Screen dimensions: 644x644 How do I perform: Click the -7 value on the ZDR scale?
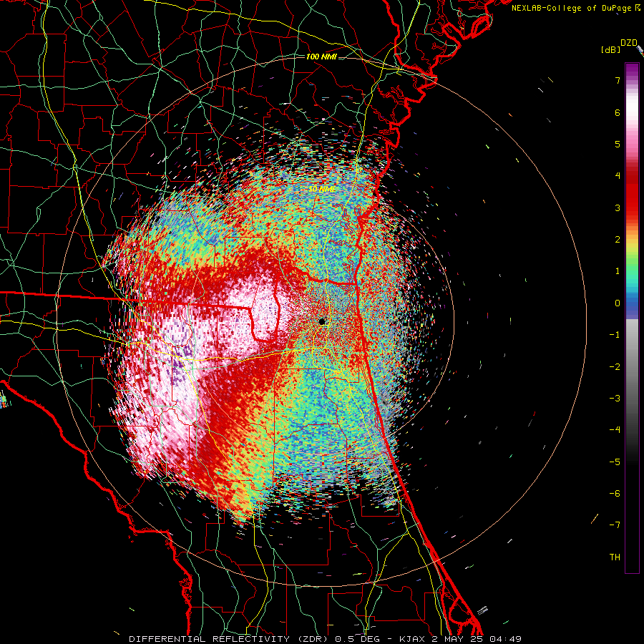click(x=615, y=525)
